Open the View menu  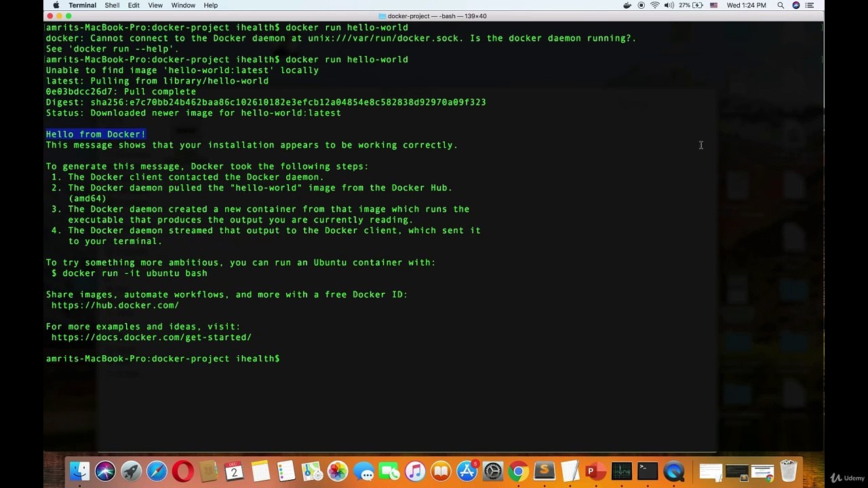coord(155,5)
